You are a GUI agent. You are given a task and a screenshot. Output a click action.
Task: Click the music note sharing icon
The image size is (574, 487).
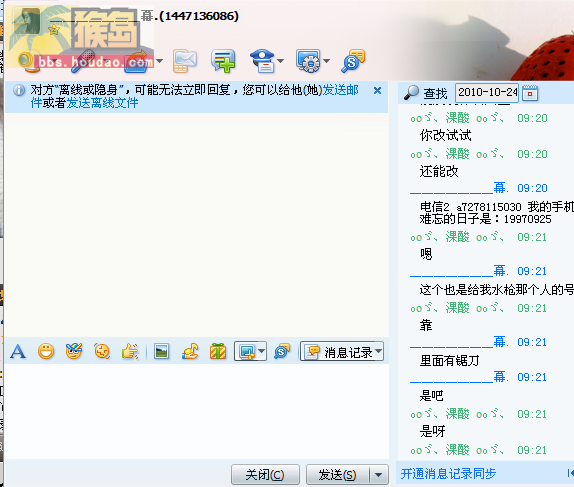click(190, 352)
